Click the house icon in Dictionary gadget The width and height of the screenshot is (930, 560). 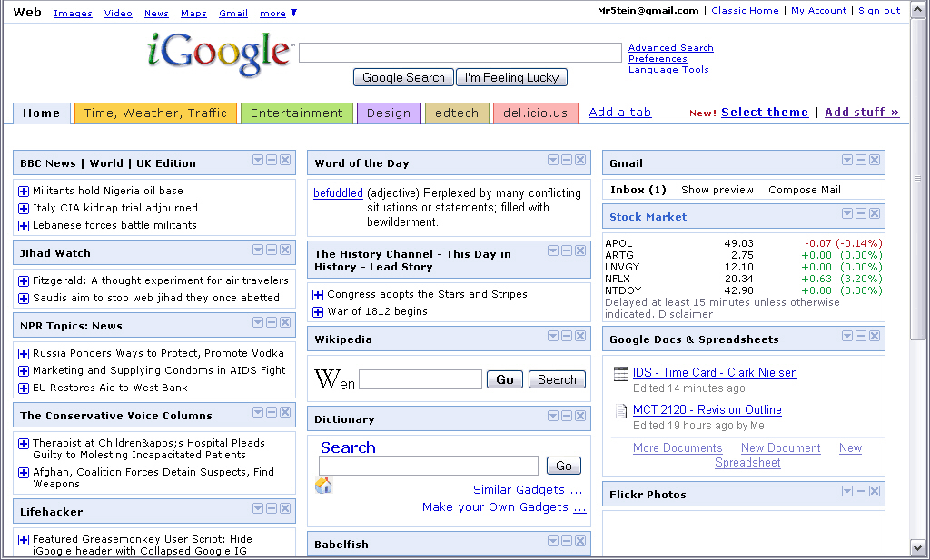323,486
